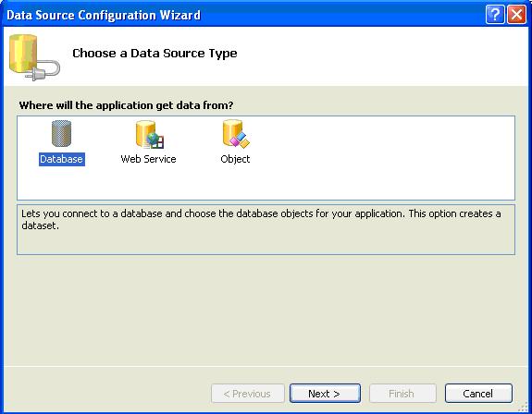
Task: Click the data source plug icon in header
Action: tap(34, 57)
